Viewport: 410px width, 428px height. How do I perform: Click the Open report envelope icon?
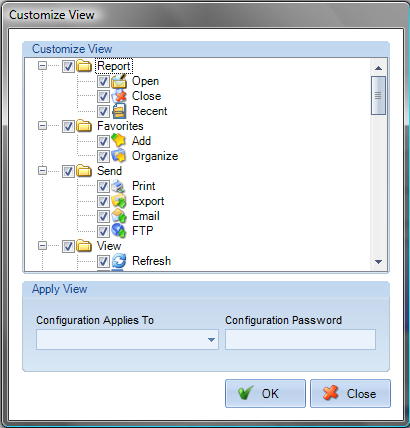click(119, 81)
